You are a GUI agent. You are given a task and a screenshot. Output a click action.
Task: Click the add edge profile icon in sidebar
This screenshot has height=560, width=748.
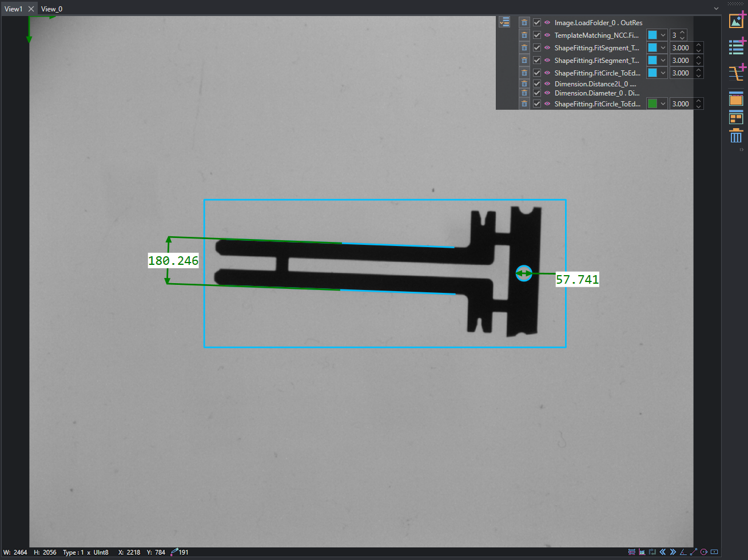[737, 73]
